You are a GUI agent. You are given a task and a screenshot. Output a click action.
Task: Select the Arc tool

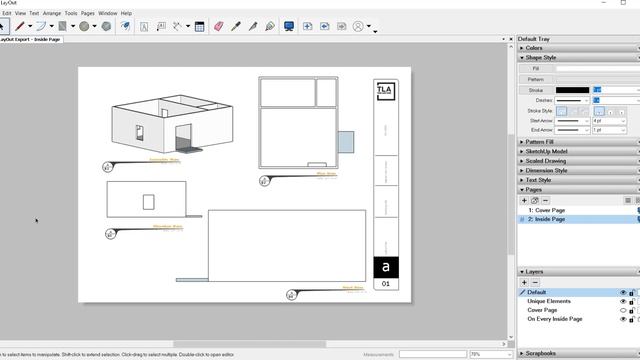41,27
